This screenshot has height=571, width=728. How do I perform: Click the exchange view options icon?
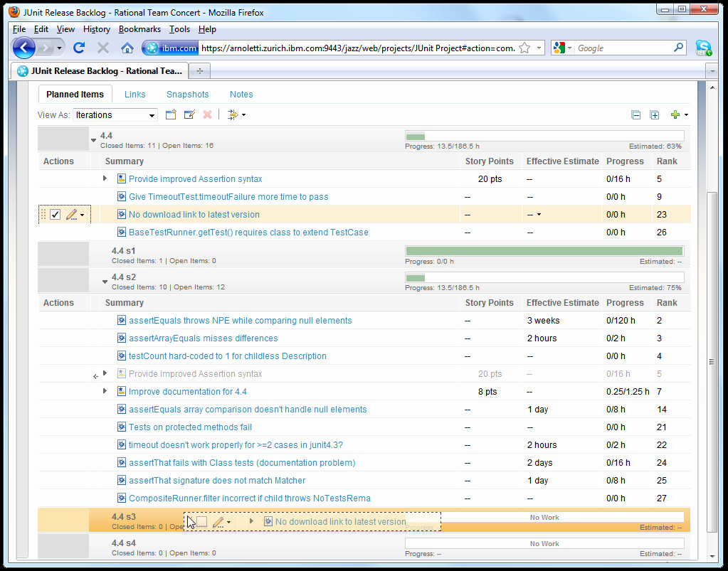tap(233, 114)
